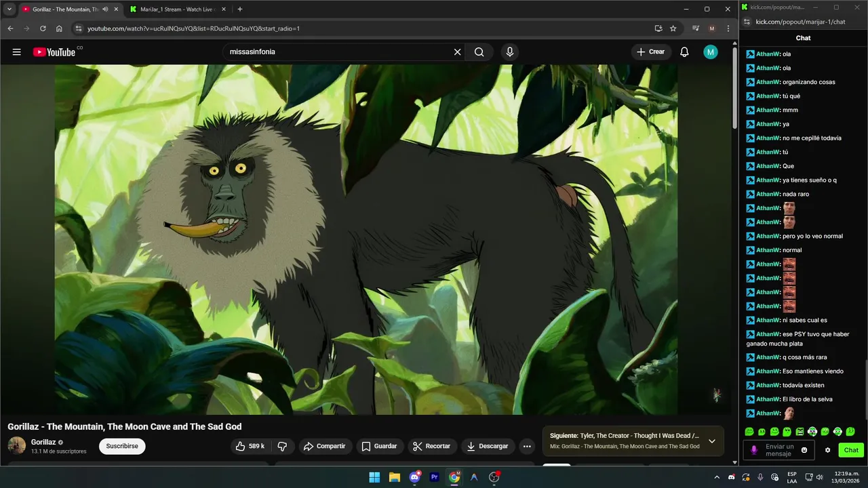The height and width of the screenshot is (488, 868).
Task: Open the YouTube hamburger guide menu
Action: [16, 52]
